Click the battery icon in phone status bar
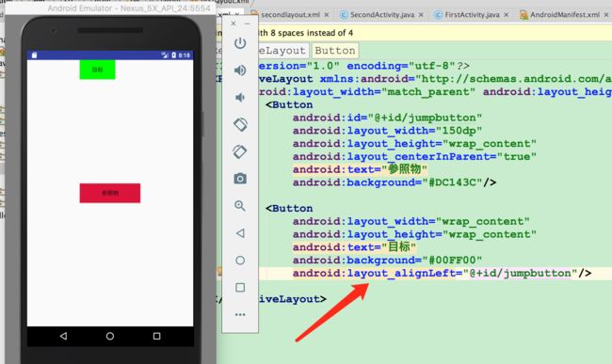The image size is (612, 364). (x=173, y=55)
